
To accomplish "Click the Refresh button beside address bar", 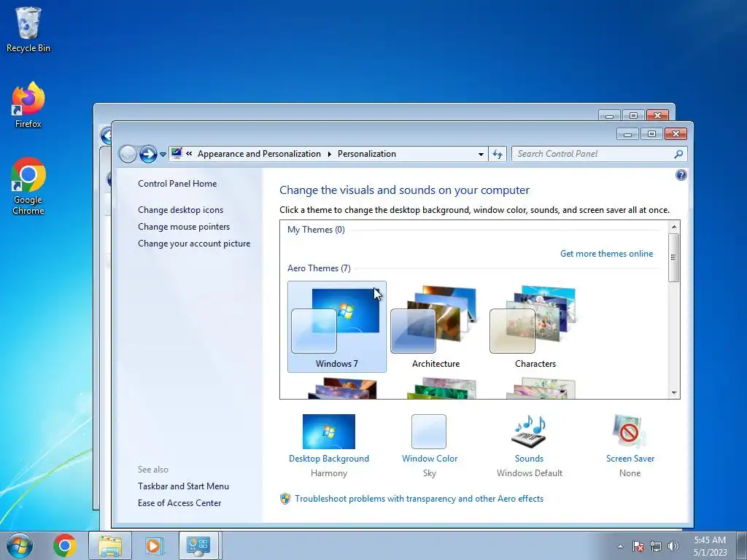I will pyautogui.click(x=498, y=154).
